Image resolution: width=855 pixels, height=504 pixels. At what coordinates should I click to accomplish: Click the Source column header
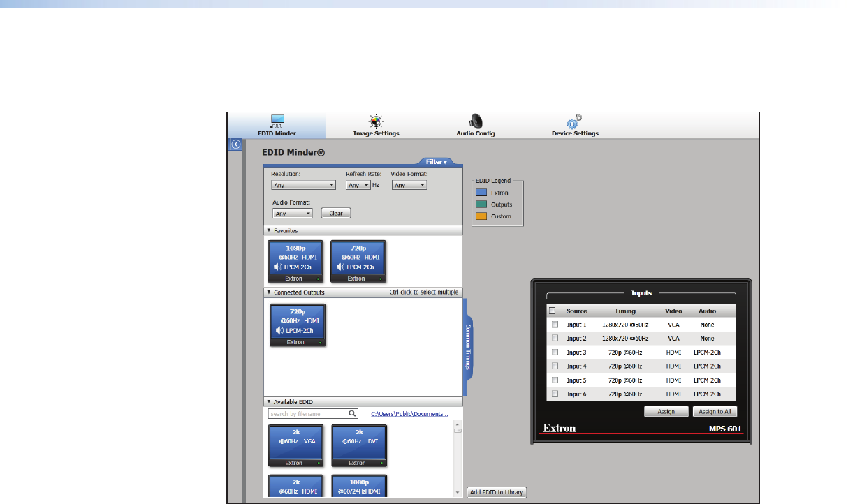[577, 311]
